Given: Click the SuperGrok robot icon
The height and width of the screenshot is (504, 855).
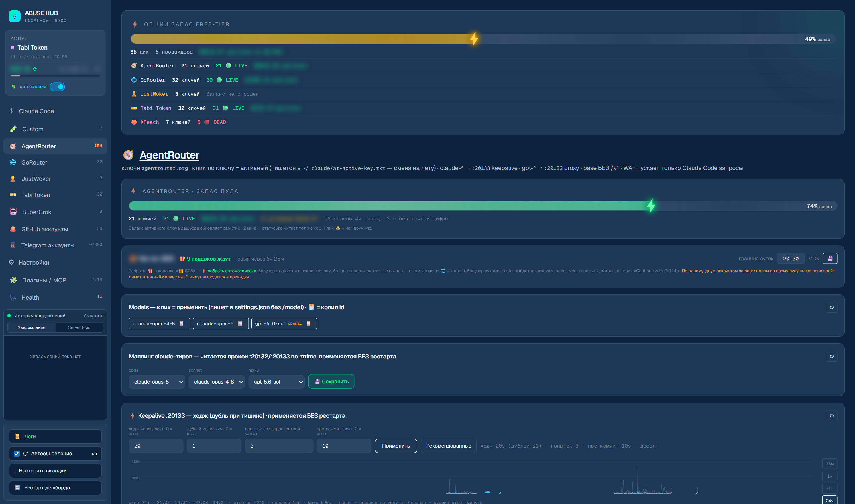Looking at the screenshot, I should pos(13,212).
